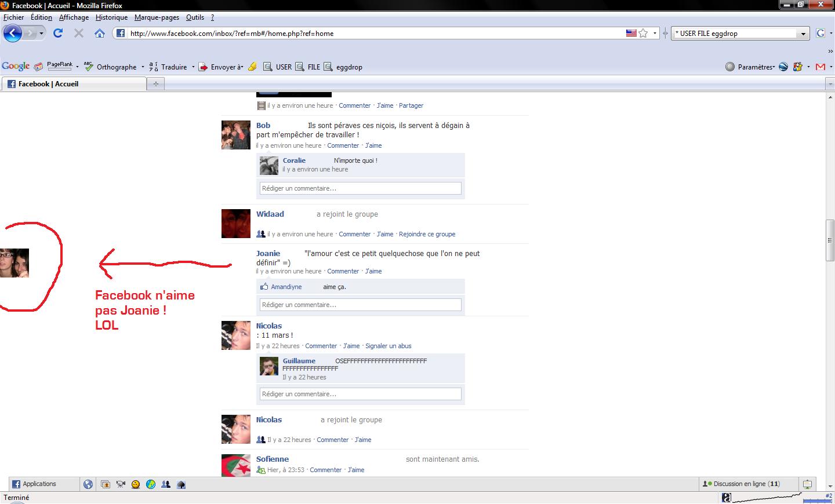This screenshot has width=835, height=504.
Task: Click the PageRank indicator
Action: [x=60, y=66]
